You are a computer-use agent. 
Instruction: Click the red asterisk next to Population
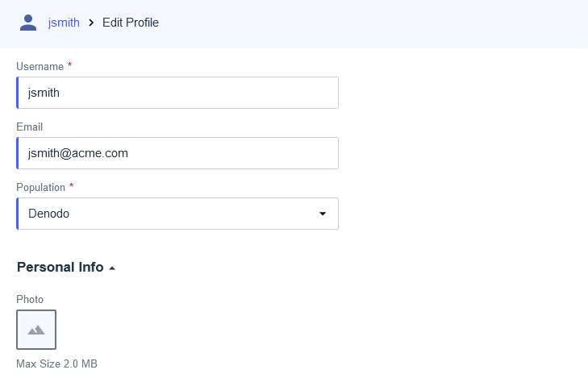pyautogui.click(x=71, y=185)
